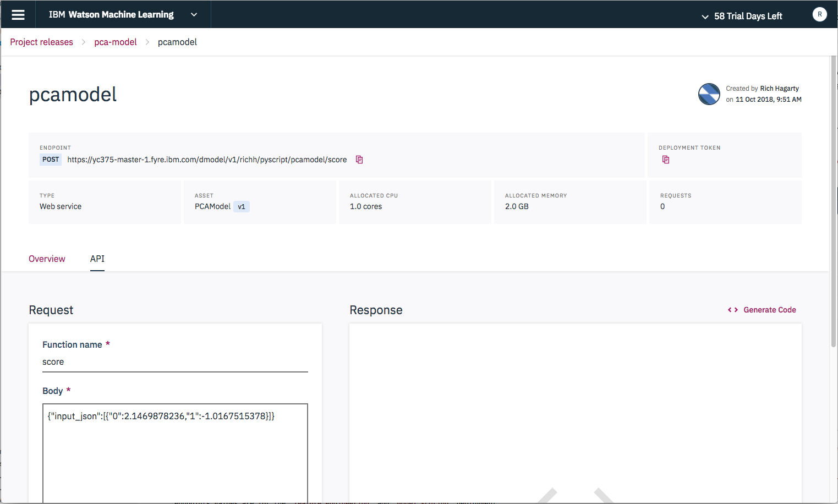
Task: Click the 58 Trial Days Left text
Action: tap(748, 17)
